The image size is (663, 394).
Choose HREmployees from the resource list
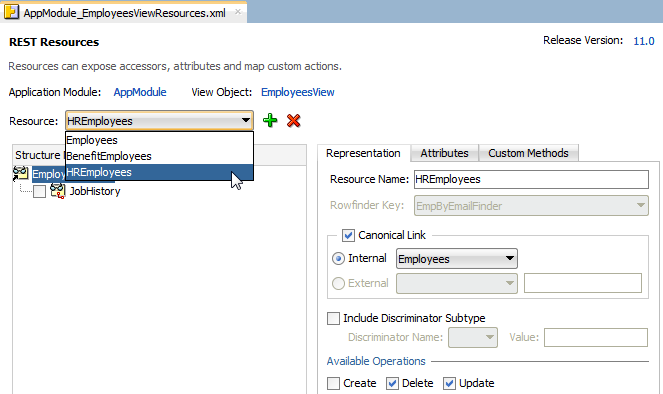(x=159, y=172)
